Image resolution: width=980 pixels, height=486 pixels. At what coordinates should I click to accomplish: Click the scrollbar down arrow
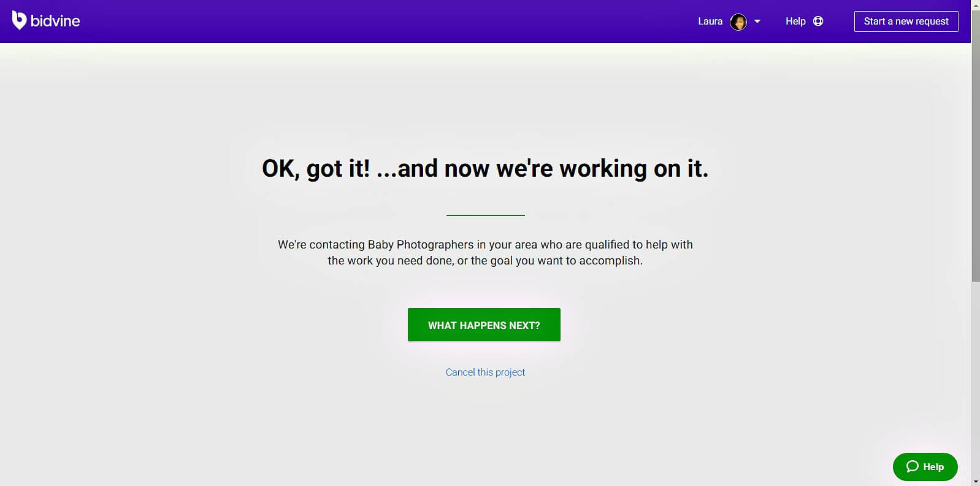pyautogui.click(x=975, y=482)
